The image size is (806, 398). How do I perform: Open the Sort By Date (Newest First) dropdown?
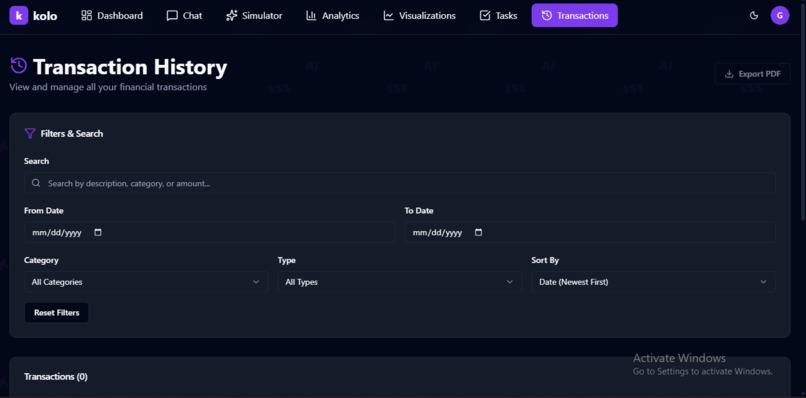[x=653, y=282]
